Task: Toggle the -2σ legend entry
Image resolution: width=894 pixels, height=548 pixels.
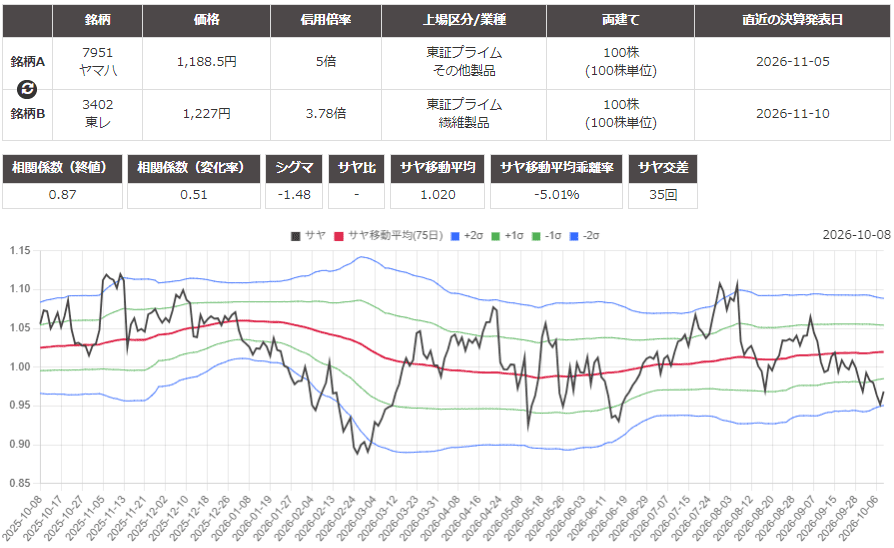Action: [584, 236]
